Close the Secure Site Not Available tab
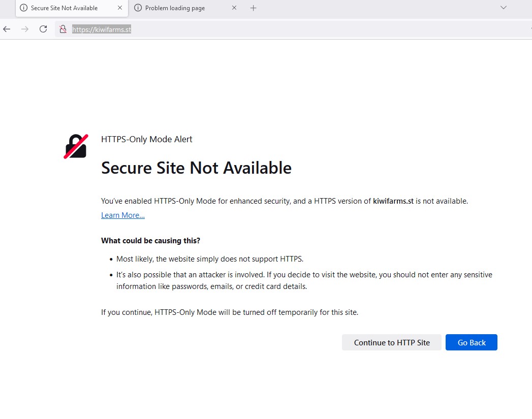 (120, 8)
